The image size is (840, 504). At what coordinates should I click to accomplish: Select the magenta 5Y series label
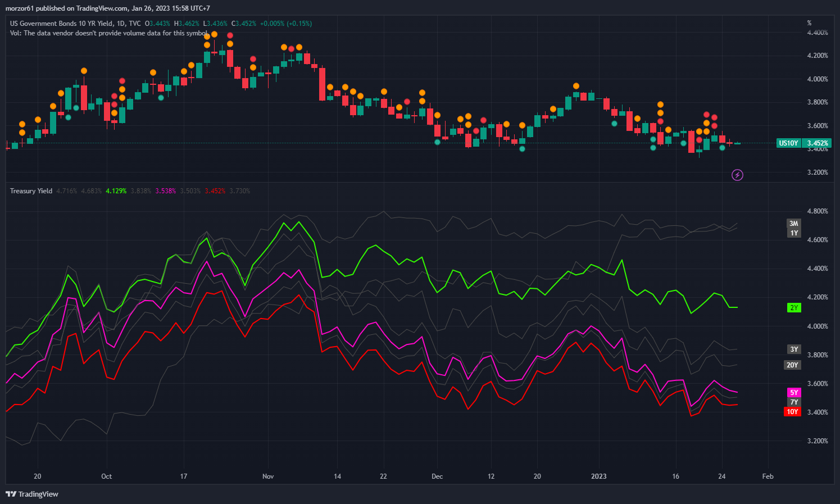point(794,393)
